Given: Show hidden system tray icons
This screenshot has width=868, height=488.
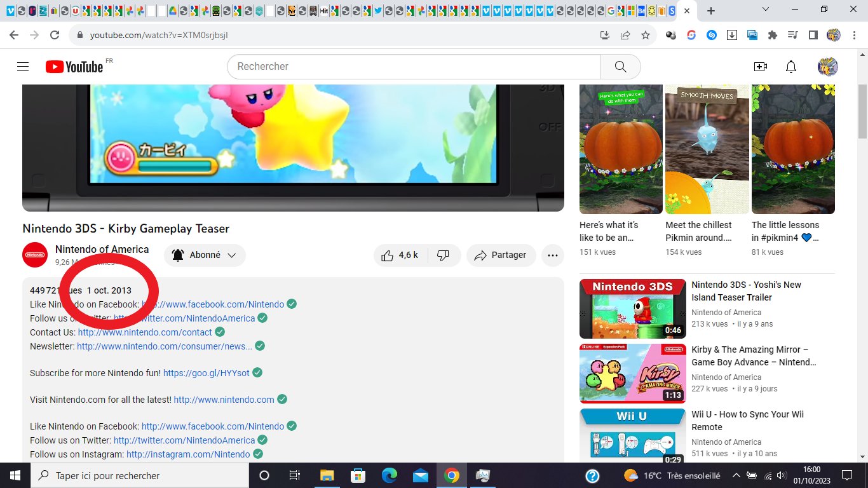Looking at the screenshot, I should click(736, 475).
